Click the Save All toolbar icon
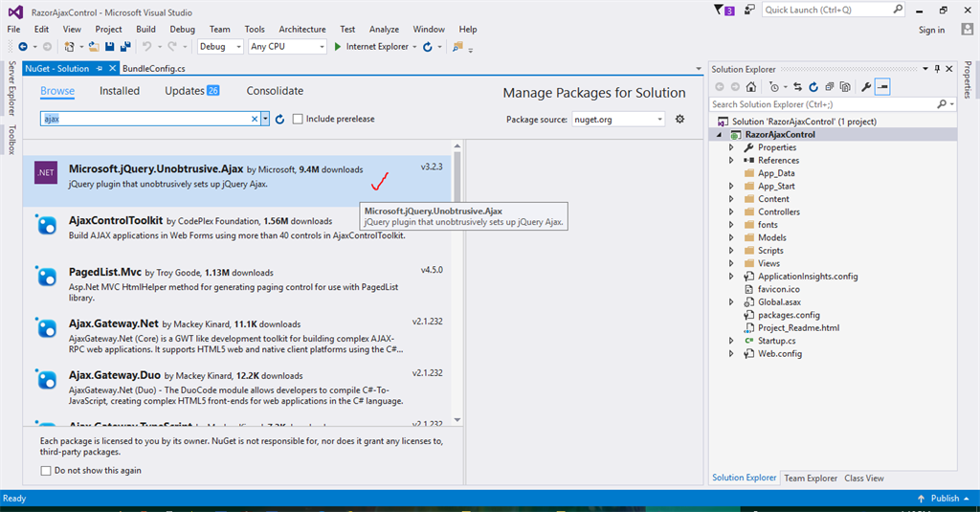Viewport: 980px width, 512px height. 125,47
